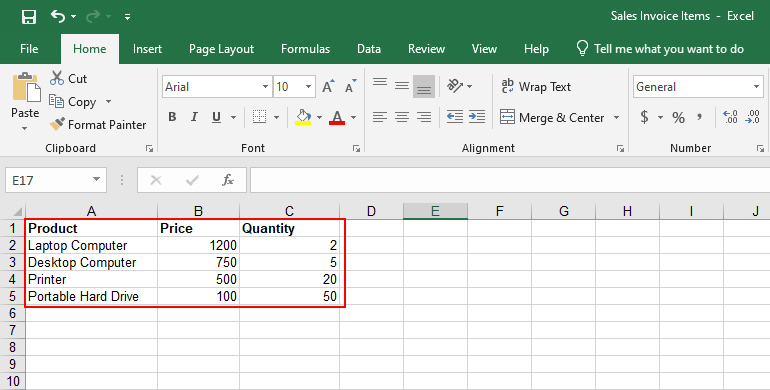Switch to the Page Layout tab
This screenshot has height=390, width=770.
(221, 49)
